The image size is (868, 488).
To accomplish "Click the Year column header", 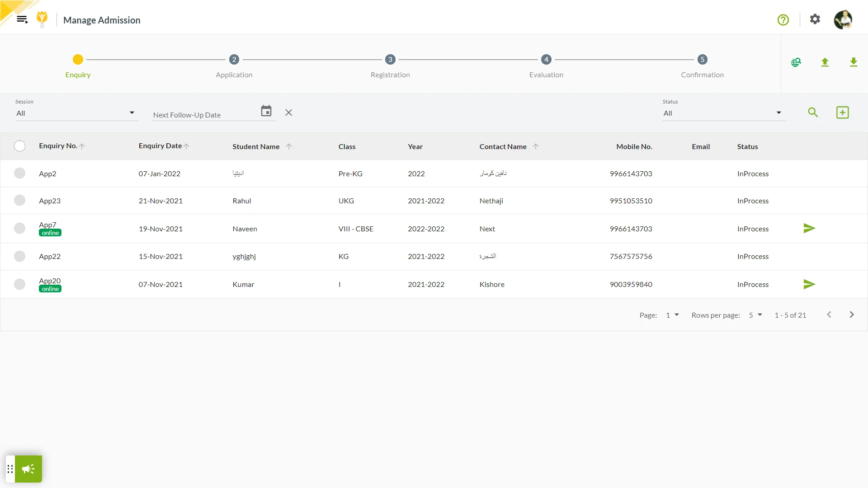I will point(415,146).
